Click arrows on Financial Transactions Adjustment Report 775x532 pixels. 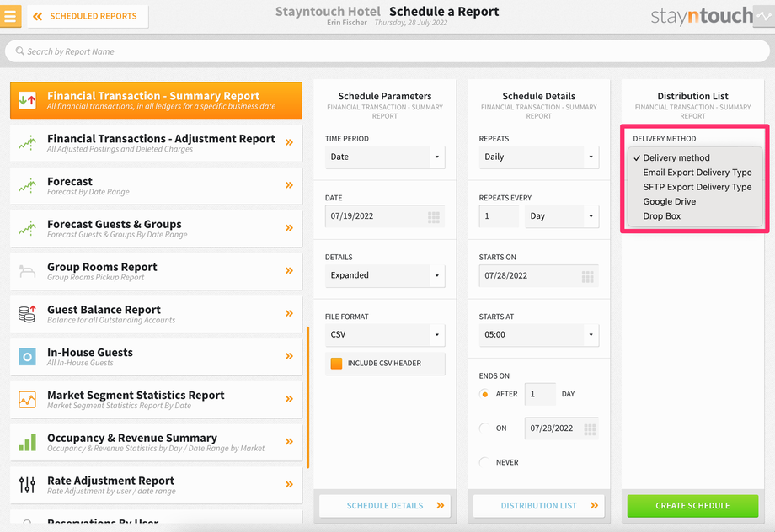pos(289,142)
